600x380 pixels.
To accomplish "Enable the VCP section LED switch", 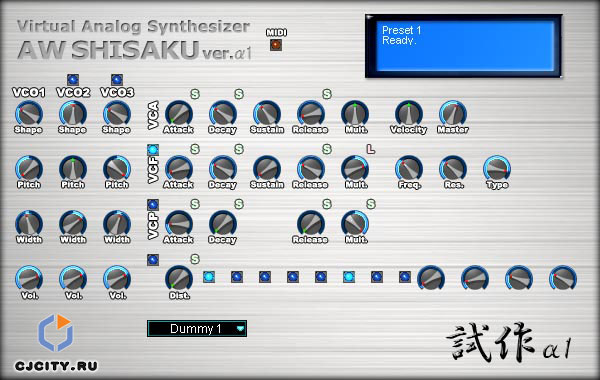I will tap(153, 205).
